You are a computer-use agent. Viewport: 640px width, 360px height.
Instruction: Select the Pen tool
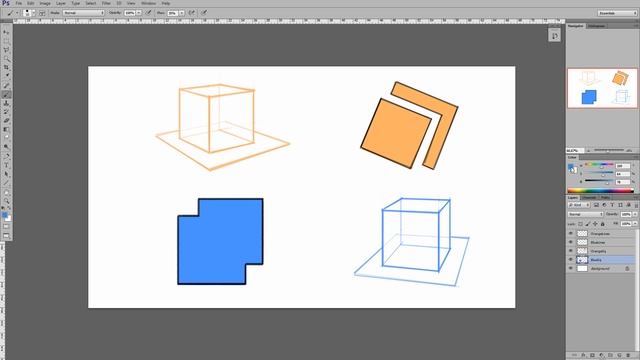click(x=6, y=156)
